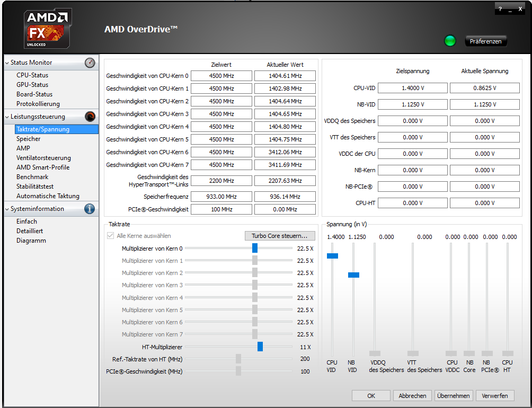Open the Benchmark page

32,176
